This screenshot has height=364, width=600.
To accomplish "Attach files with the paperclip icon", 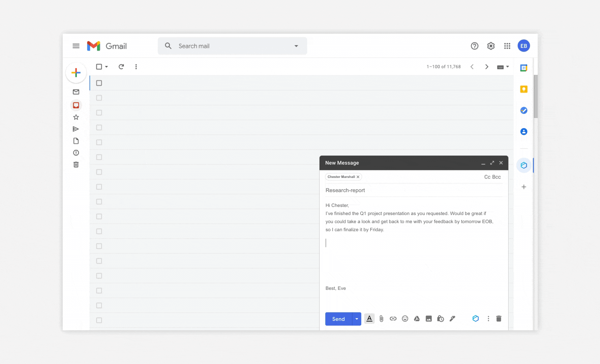I will [381, 318].
